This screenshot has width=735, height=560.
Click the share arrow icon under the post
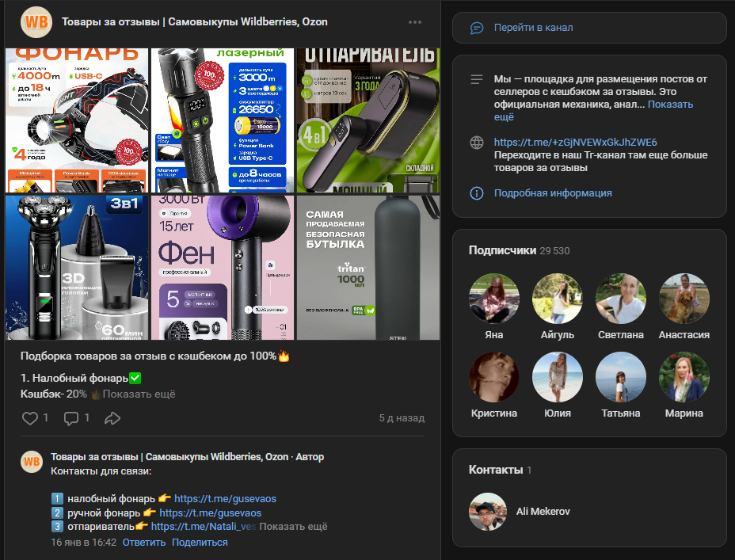pos(112,418)
